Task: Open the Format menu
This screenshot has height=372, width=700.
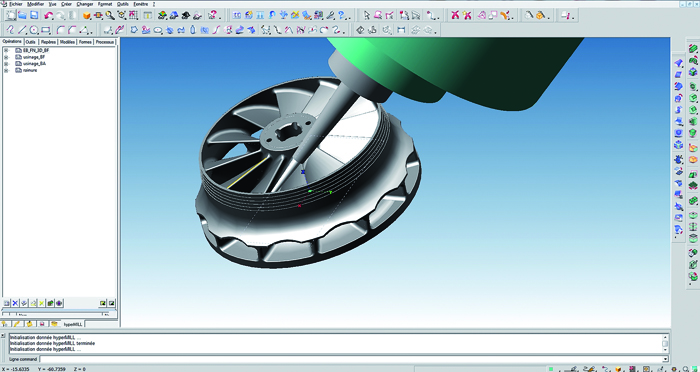Action: click(105, 4)
